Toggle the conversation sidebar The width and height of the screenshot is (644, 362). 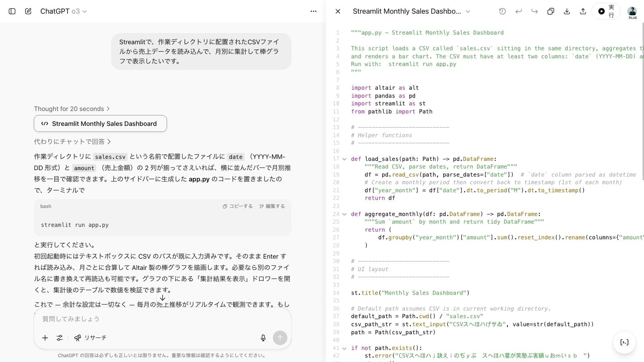tap(12, 11)
